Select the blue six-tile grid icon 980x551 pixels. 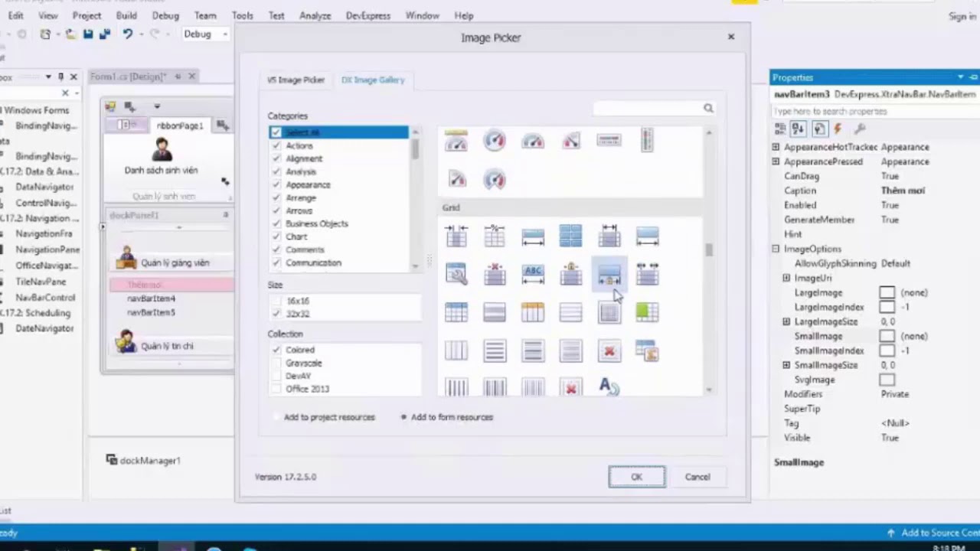coord(570,236)
